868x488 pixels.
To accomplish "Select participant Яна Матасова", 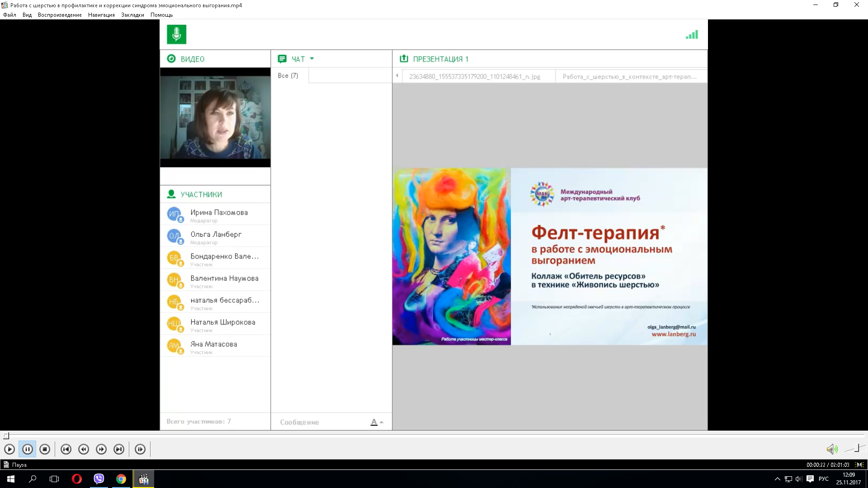I will pyautogui.click(x=215, y=346).
